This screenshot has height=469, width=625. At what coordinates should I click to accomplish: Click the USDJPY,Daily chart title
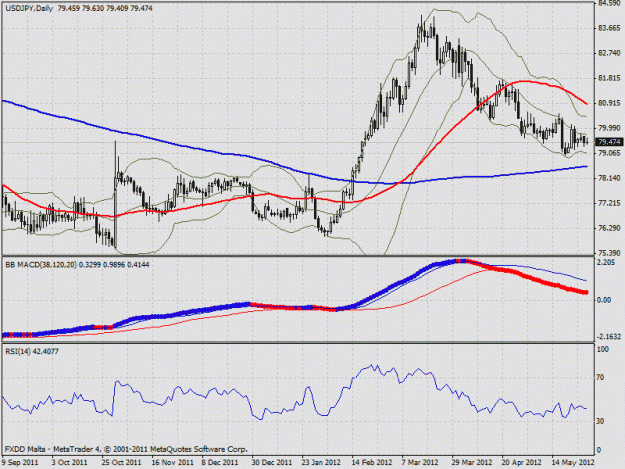coord(29,8)
